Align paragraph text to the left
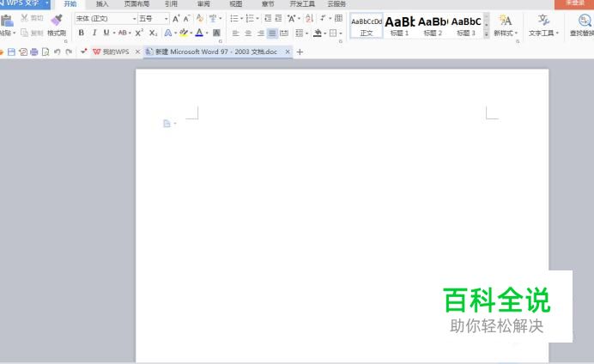 pyautogui.click(x=236, y=33)
